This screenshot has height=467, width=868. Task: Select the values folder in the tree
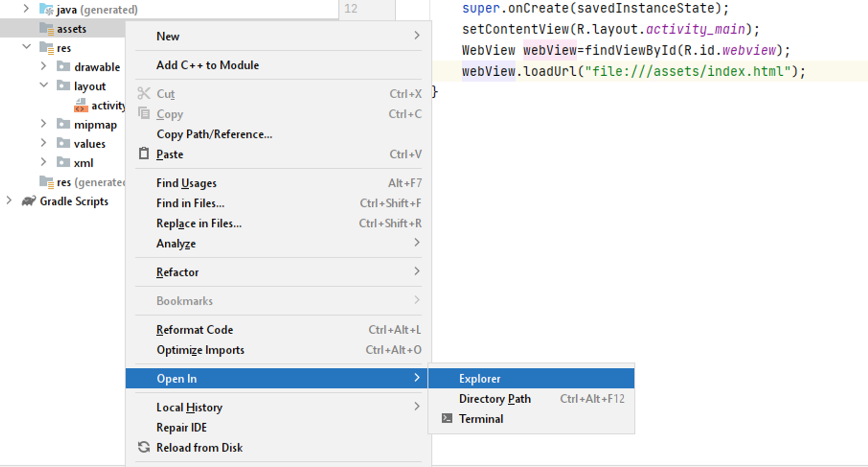(89, 143)
